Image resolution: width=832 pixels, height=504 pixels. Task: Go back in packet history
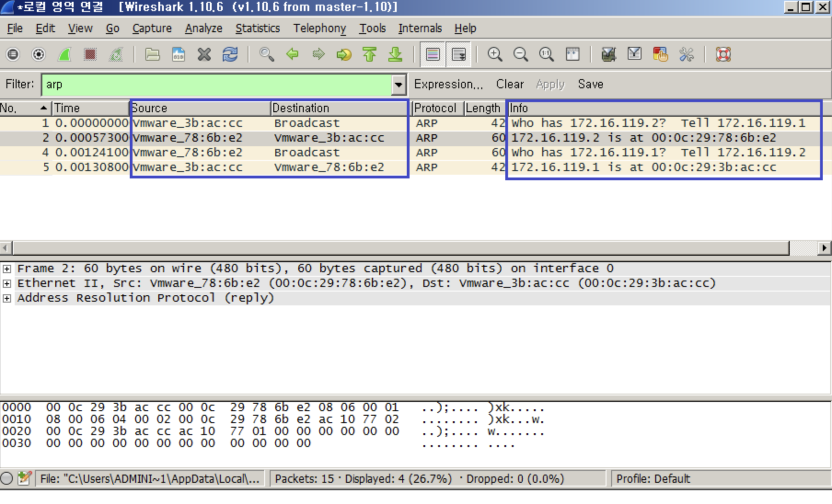point(292,54)
